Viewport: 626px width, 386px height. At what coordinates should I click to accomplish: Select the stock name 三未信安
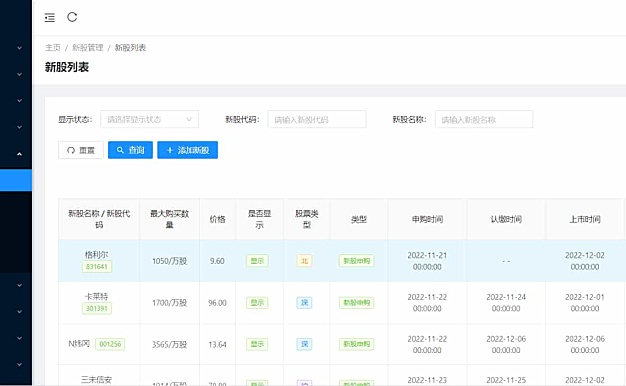pos(97,380)
